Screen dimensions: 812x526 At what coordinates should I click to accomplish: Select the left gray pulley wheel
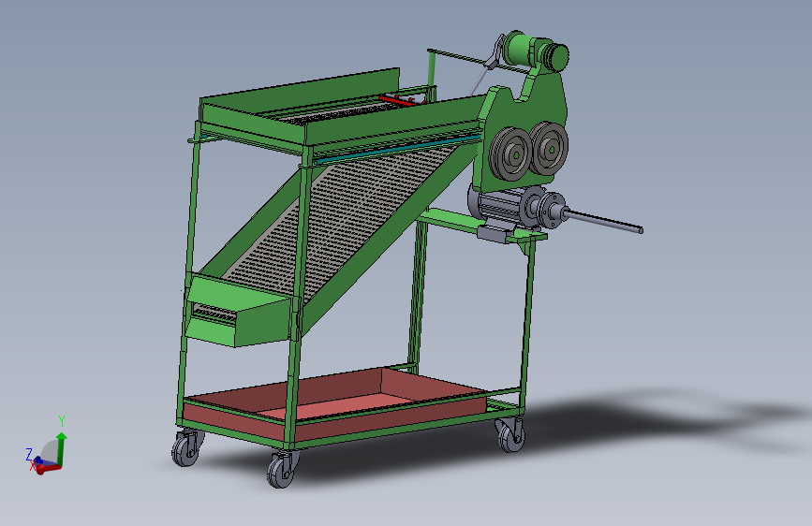coord(510,153)
